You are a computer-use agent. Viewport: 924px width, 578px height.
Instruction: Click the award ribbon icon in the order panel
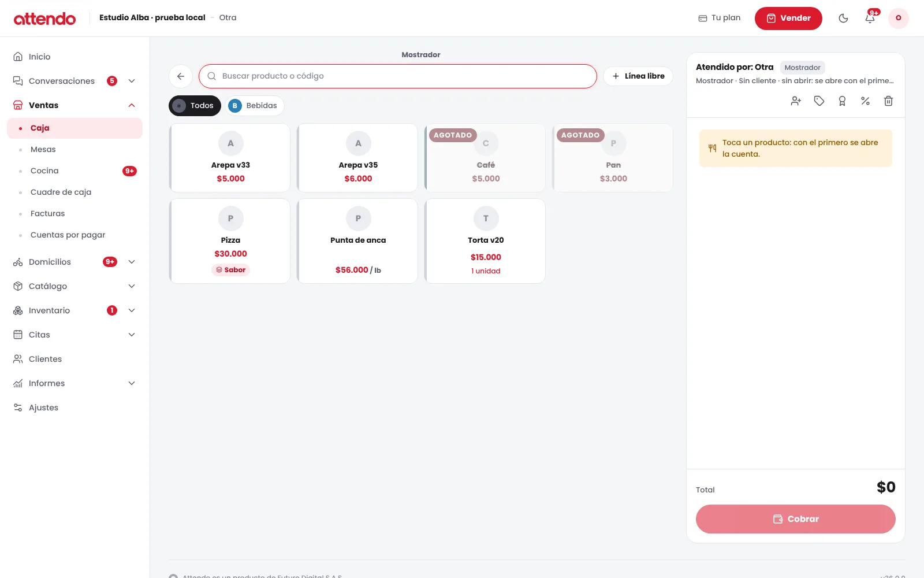tap(842, 101)
